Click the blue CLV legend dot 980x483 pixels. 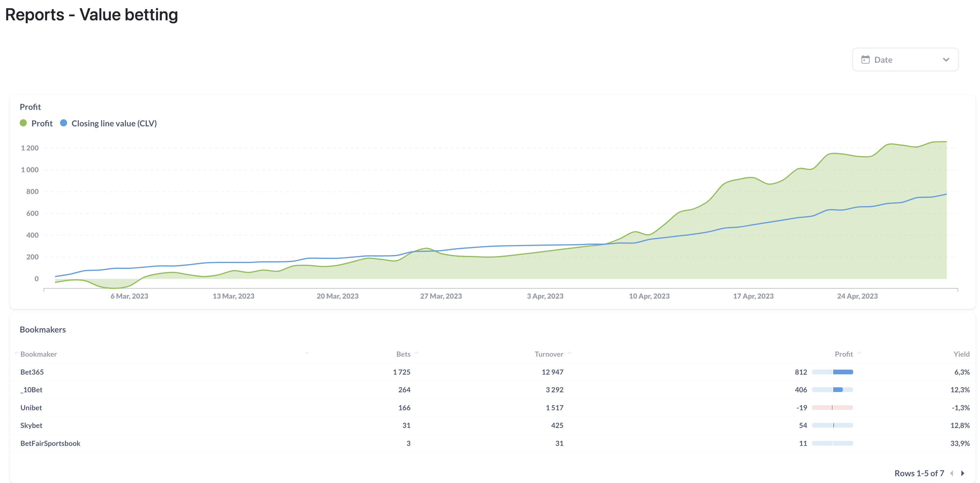(x=64, y=123)
